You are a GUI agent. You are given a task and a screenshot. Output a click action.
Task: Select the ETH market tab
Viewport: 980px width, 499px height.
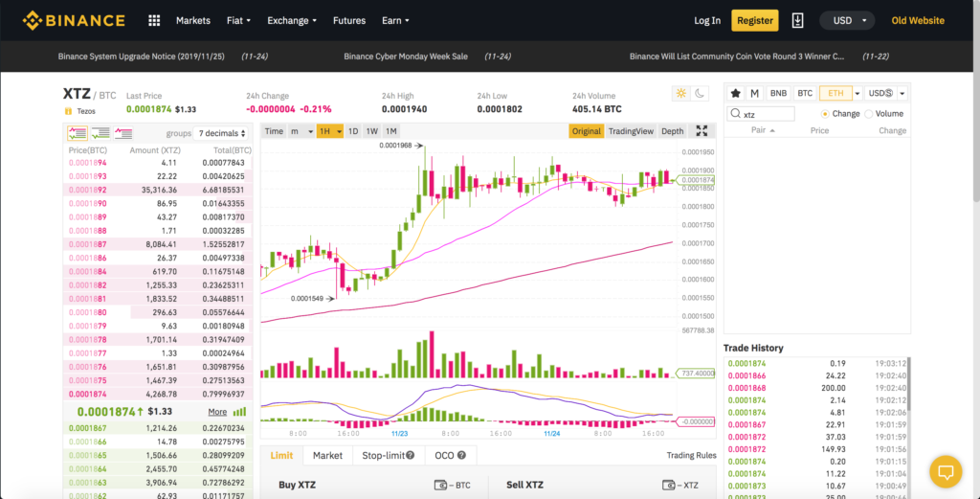[x=835, y=93]
